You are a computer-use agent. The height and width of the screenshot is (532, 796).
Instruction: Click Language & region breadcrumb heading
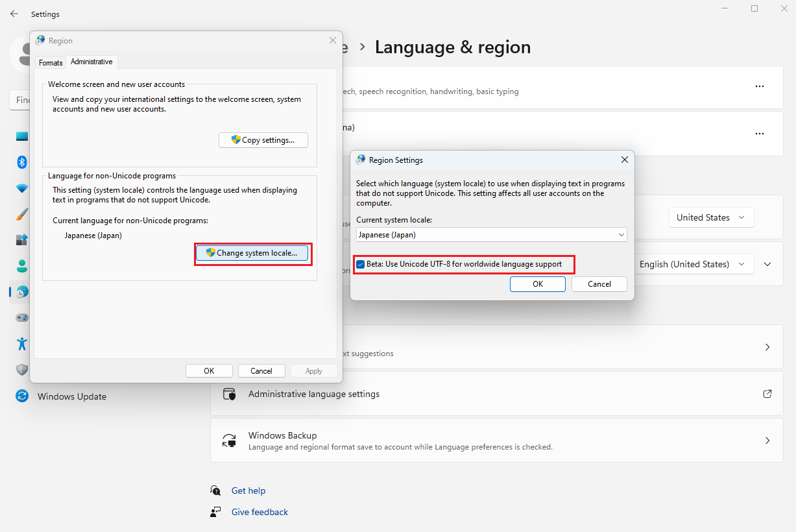point(453,47)
